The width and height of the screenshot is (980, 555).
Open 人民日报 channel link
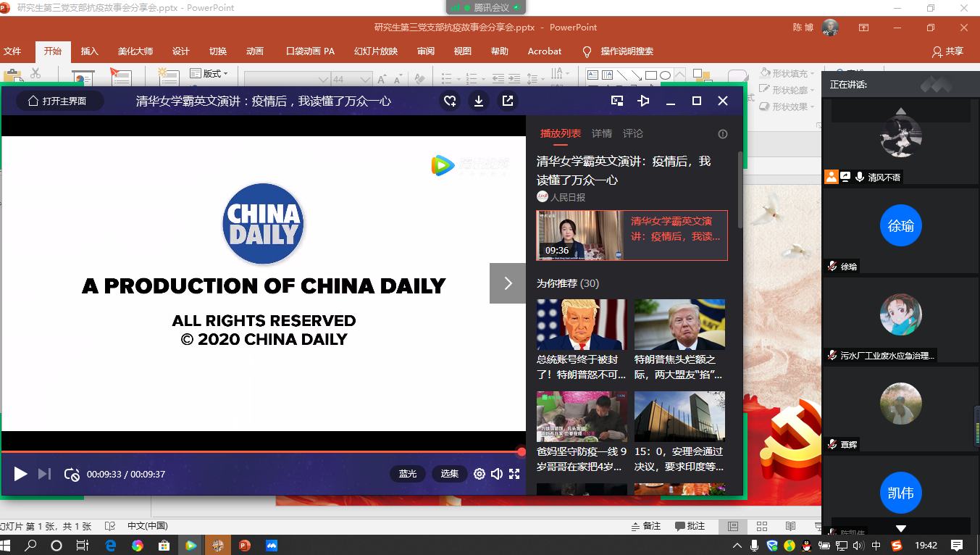[567, 197]
